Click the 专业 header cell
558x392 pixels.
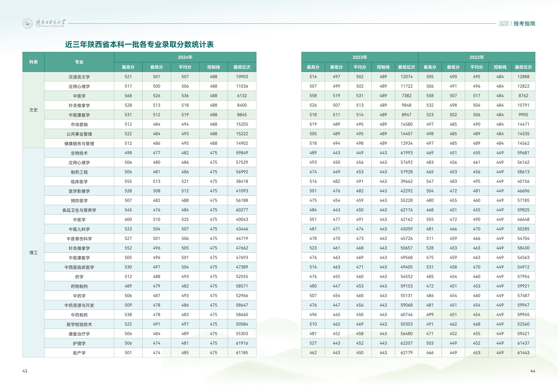pyautogui.click(x=79, y=62)
